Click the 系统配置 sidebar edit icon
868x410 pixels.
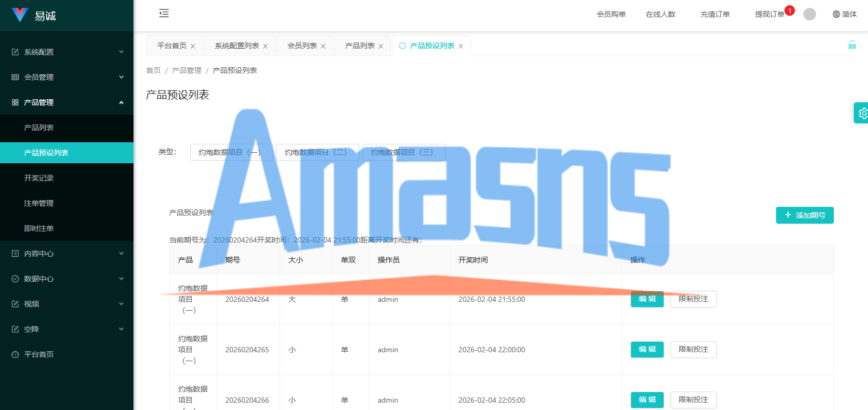[x=15, y=52]
